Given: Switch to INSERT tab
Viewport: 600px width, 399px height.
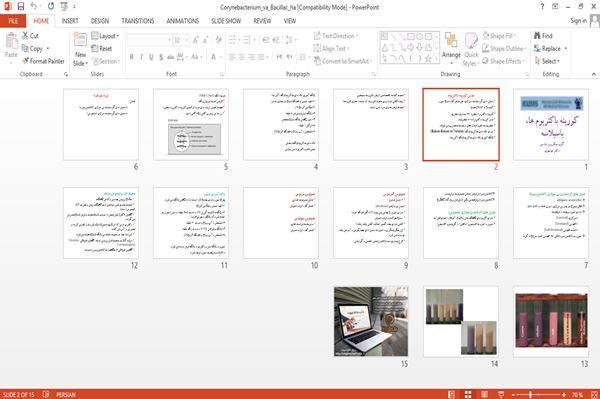Looking at the screenshot, I should [70, 21].
